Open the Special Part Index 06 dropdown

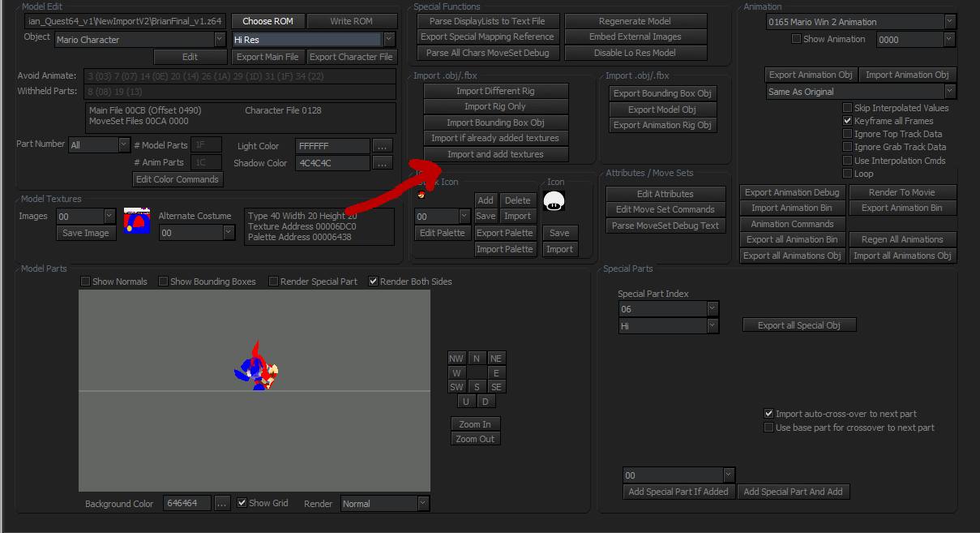tap(669, 309)
